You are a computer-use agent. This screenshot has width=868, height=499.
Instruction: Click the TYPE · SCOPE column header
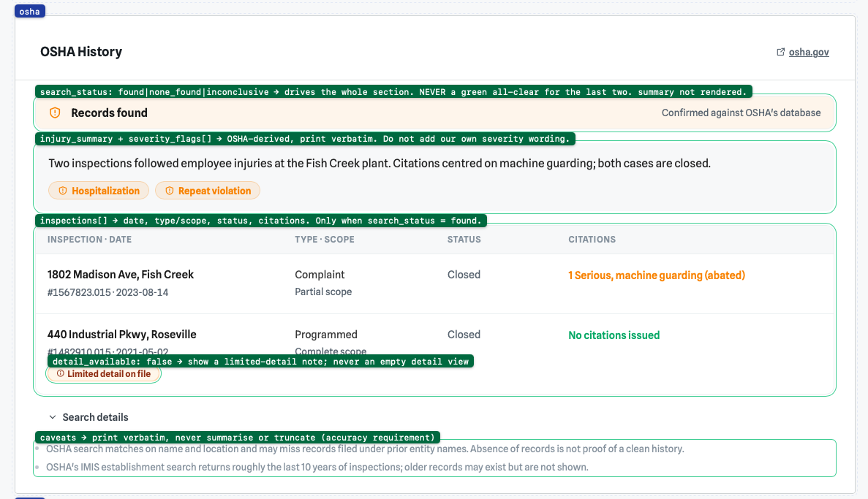click(325, 240)
